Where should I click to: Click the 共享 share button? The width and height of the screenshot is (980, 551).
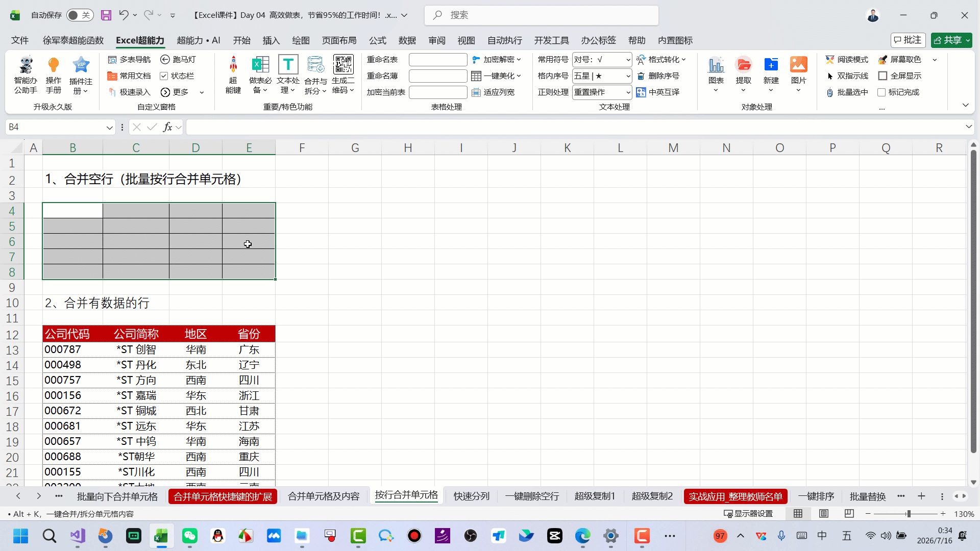tap(951, 40)
